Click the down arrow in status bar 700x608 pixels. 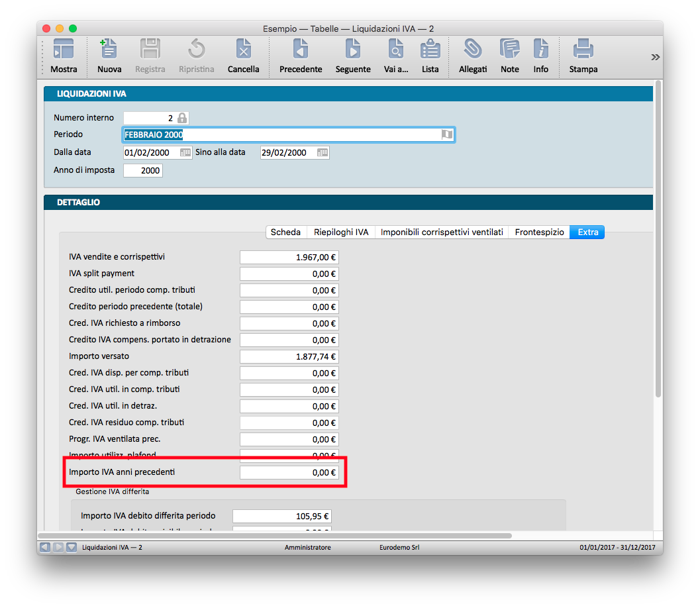[71, 547]
